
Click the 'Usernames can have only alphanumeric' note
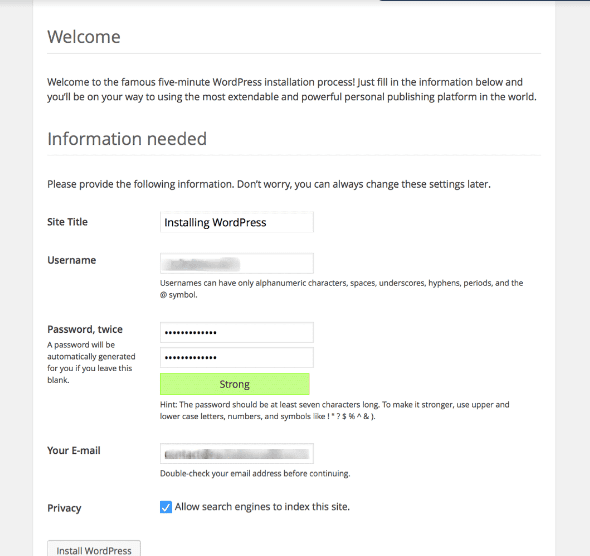coord(342,289)
